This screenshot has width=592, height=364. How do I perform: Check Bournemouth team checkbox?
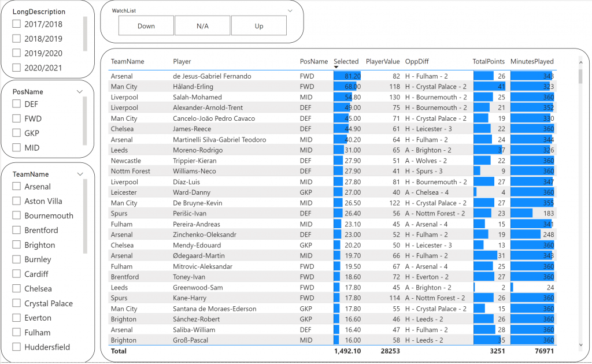[x=16, y=216]
